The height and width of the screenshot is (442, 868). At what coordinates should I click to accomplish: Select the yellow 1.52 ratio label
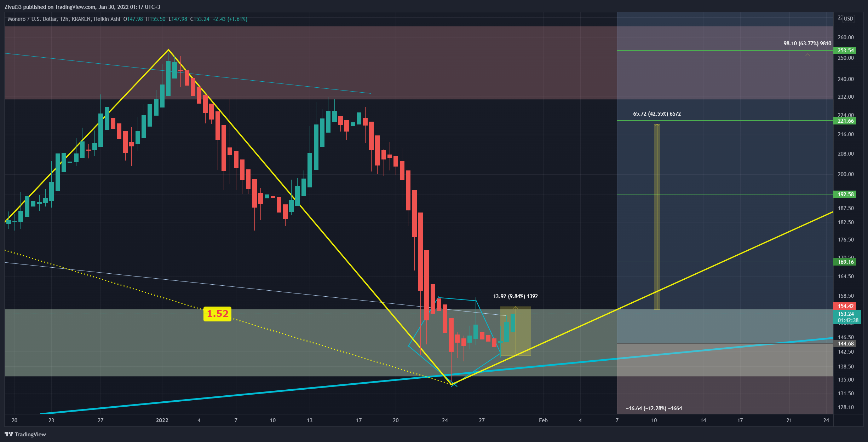tap(217, 314)
